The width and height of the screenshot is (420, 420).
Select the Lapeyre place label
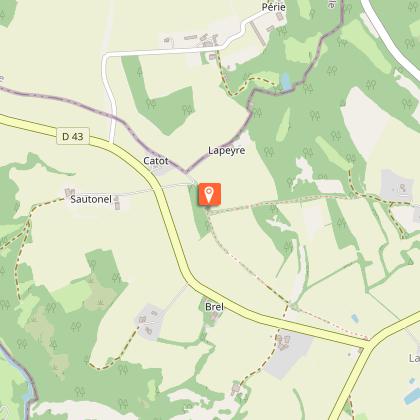tap(227, 150)
